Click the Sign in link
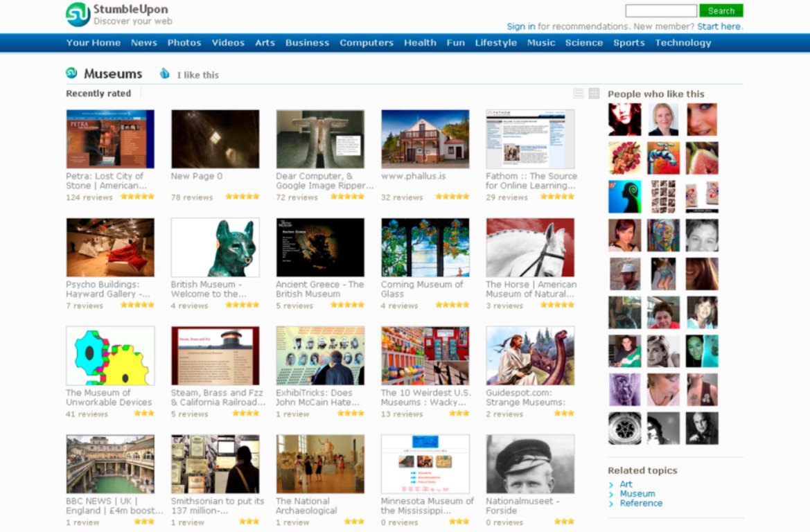 tap(521, 26)
